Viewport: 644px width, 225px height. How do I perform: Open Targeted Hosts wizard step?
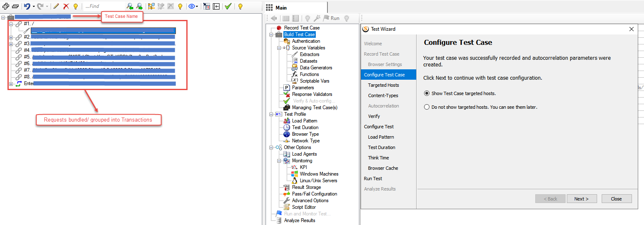click(383, 85)
